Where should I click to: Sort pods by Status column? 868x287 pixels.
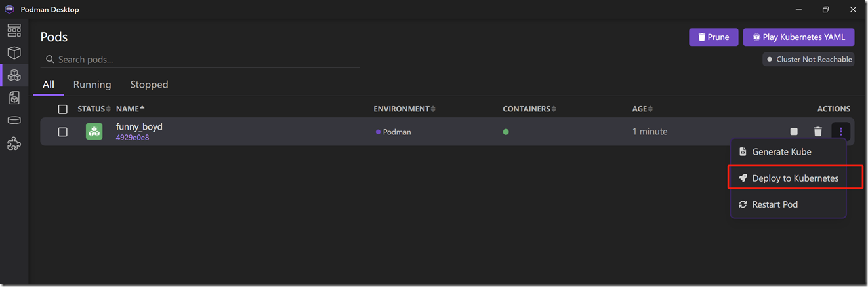(x=94, y=109)
